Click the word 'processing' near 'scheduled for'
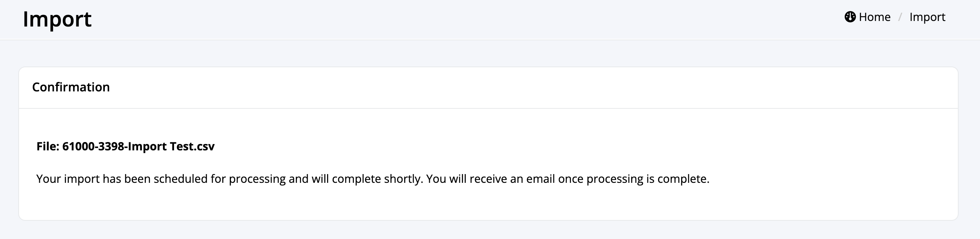This screenshot has height=239, width=980. tap(257, 179)
